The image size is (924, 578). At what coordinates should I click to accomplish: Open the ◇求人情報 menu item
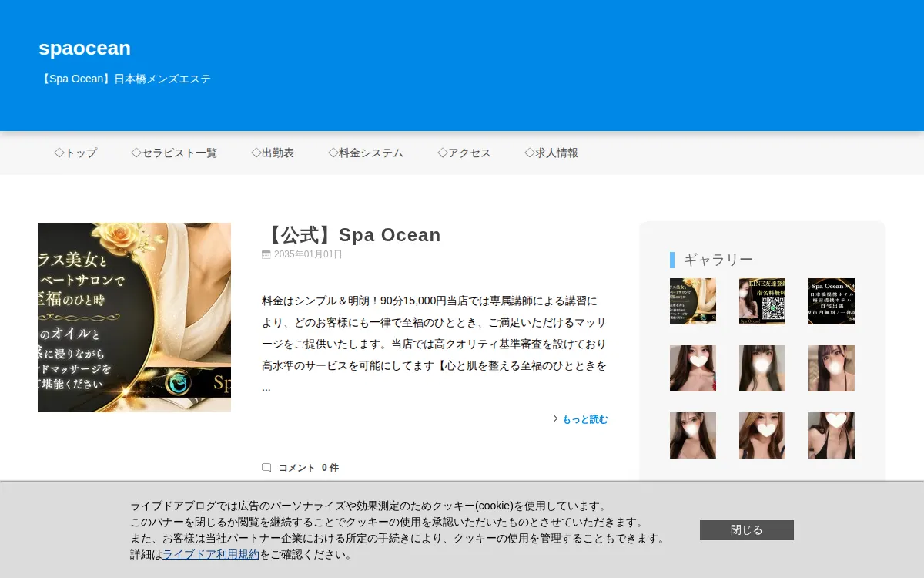(x=551, y=153)
